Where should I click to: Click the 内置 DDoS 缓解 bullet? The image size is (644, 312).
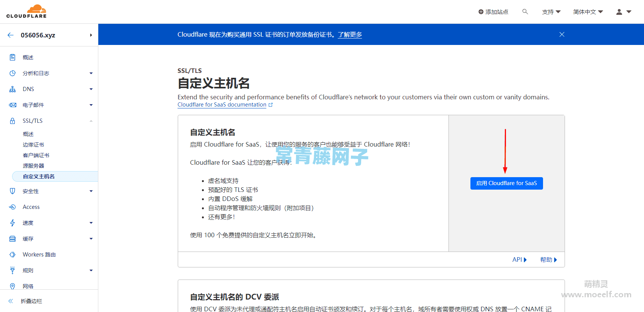[x=230, y=199]
